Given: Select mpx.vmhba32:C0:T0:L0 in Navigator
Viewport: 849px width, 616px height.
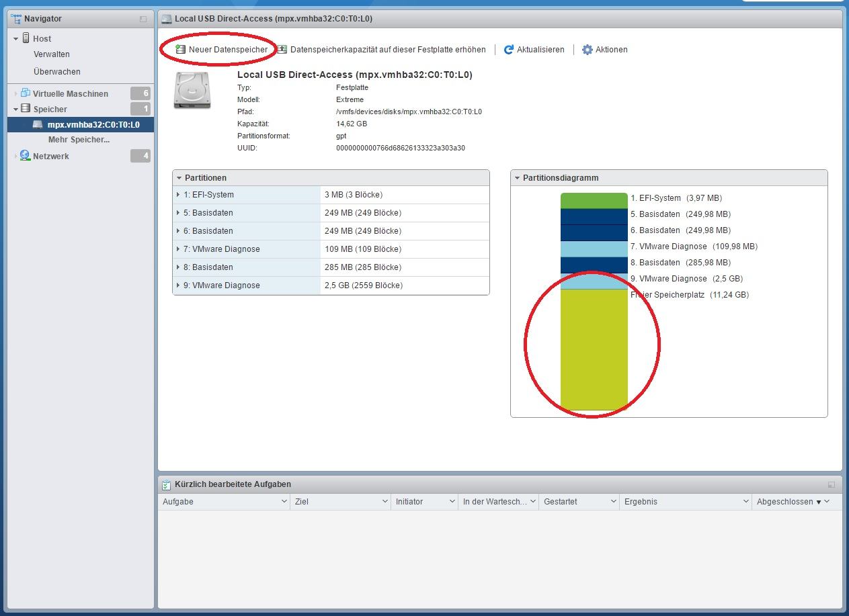Looking at the screenshot, I should point(81,124).
